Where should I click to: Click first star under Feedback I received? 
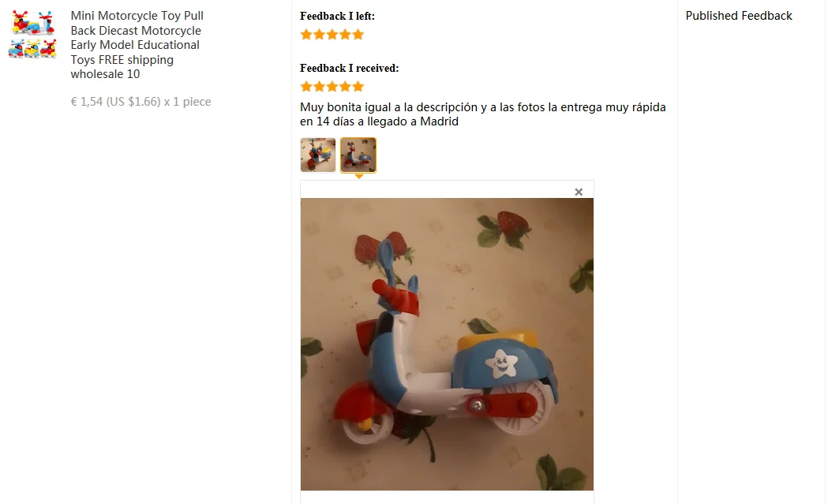(x=306, y=87)
